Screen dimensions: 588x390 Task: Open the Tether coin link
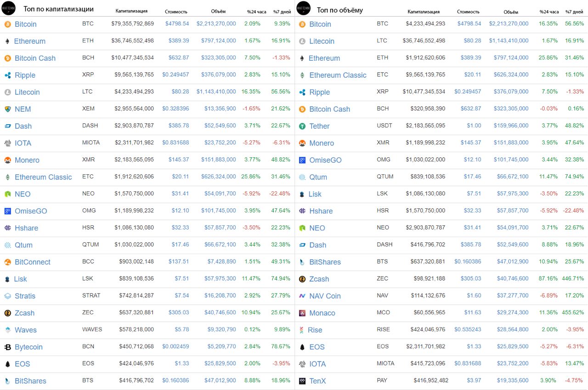point(319,126)
